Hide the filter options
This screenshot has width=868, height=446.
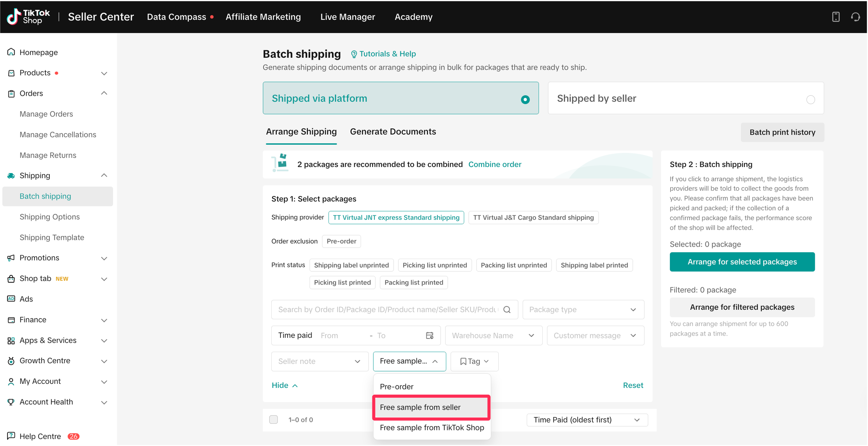tap(285, 385)
